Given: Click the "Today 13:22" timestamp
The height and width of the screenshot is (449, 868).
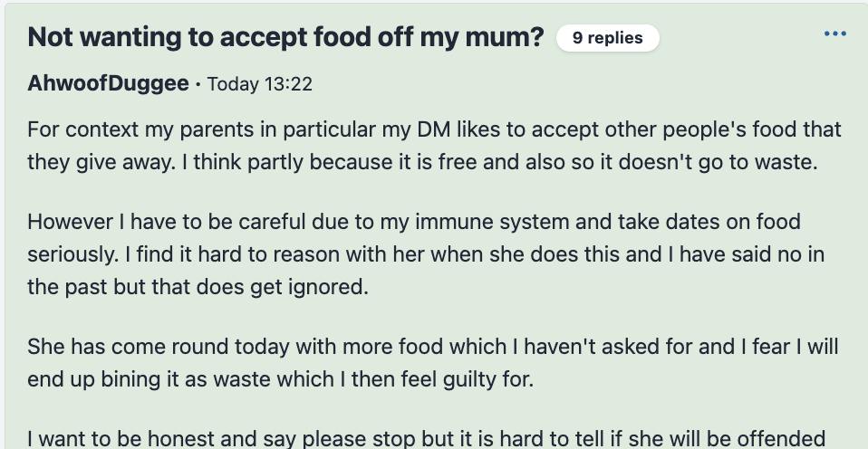Looking at the screenshot, I should (260, 84).
